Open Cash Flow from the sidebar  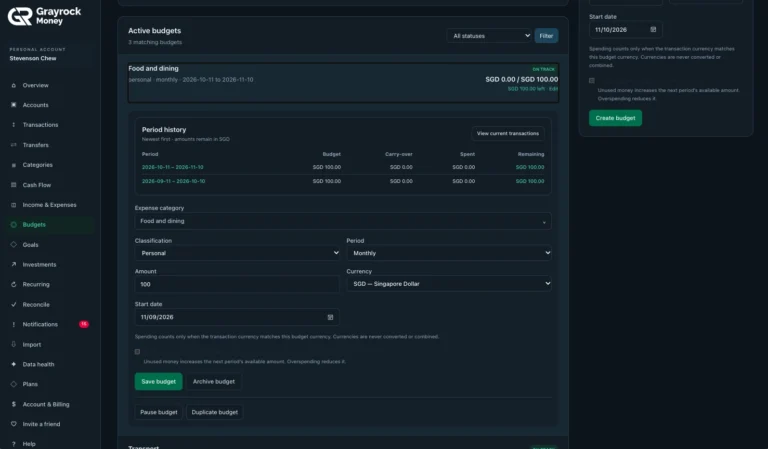(37, 185)
